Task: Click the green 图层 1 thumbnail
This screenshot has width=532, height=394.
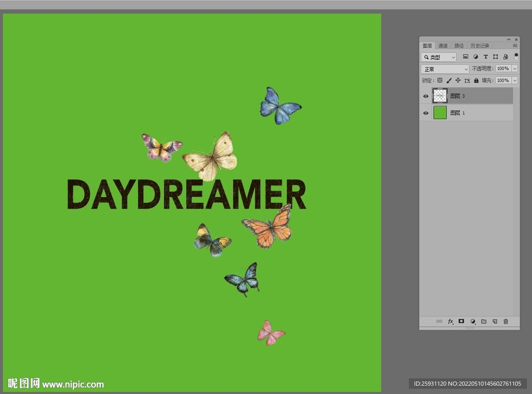Action: (440, 113)
